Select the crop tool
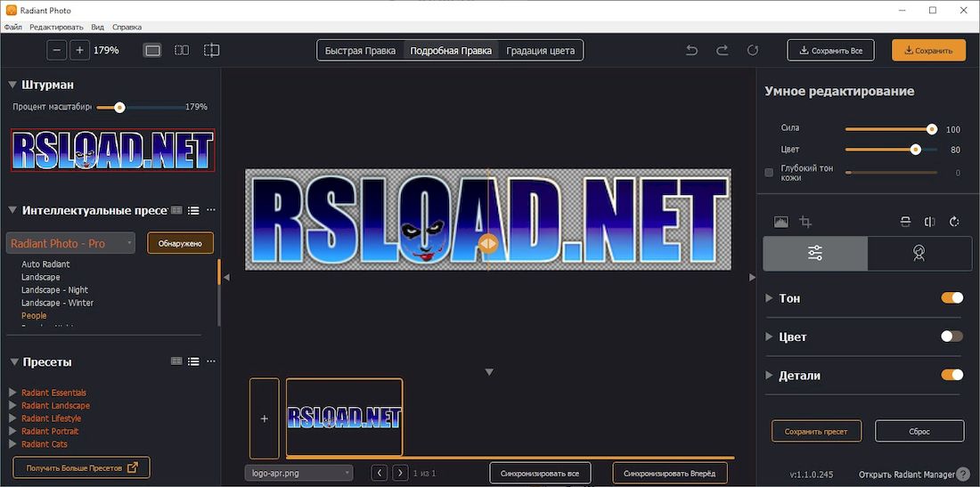Screen dimensions: 980x487 (x=805, y=222)
